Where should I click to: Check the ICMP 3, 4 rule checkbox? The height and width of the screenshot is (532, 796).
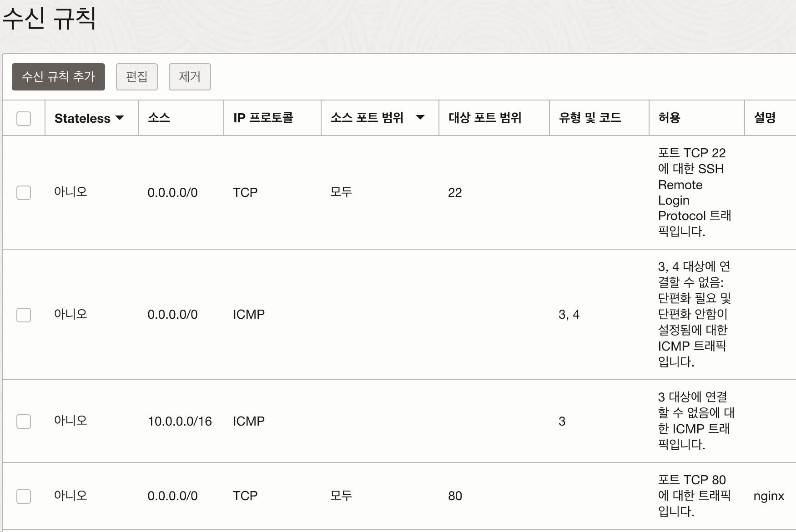click(x=24, y=315)
